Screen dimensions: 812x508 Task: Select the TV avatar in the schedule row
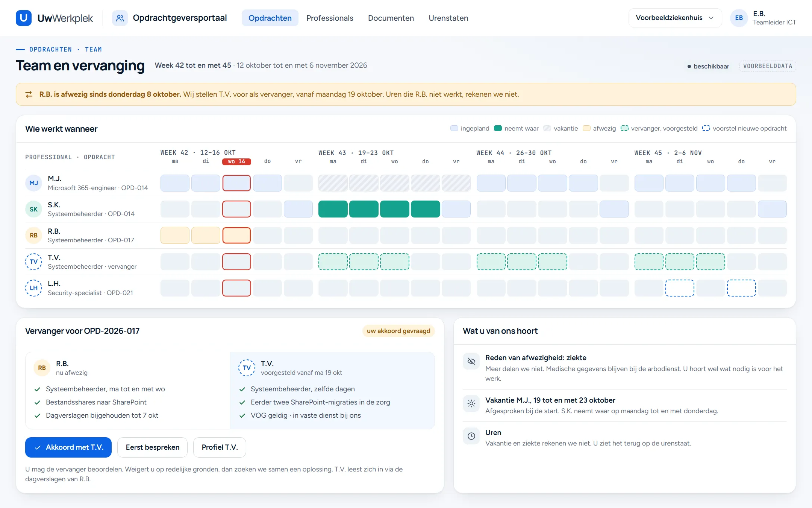click(x=33, y=262)
